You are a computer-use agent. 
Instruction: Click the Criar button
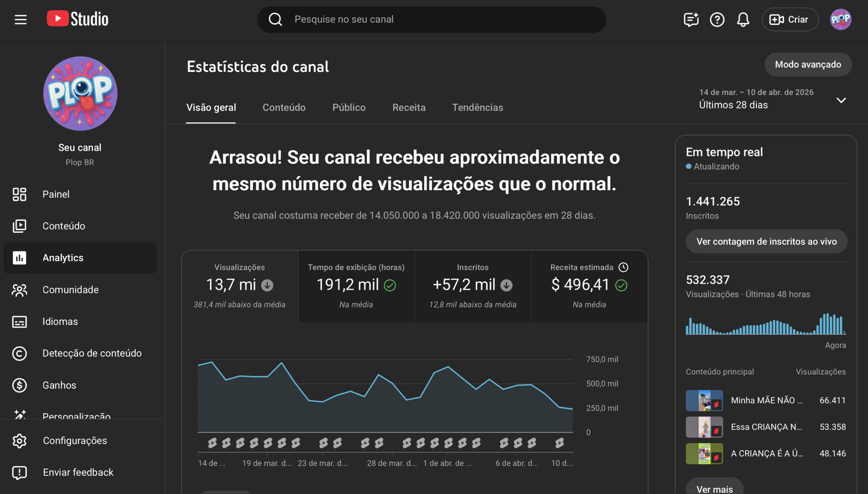(790, 20)
